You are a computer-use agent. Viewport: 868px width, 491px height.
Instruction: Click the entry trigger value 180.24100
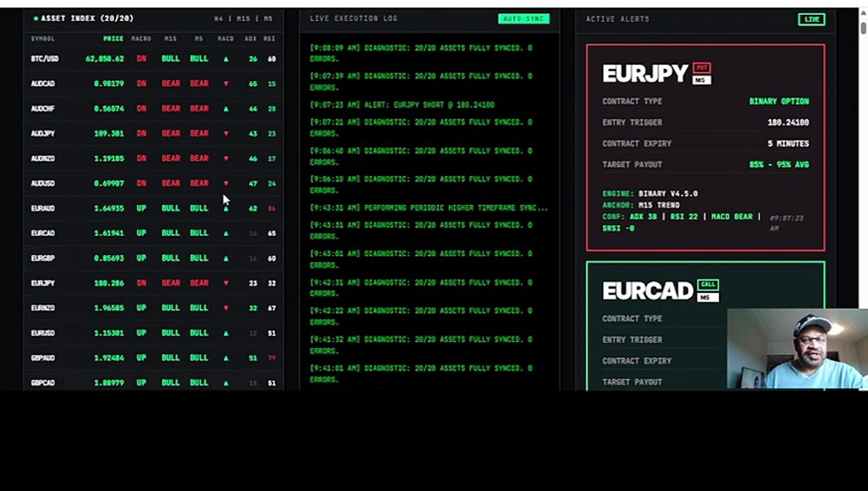pyautogui.click(x=788, y=123)
